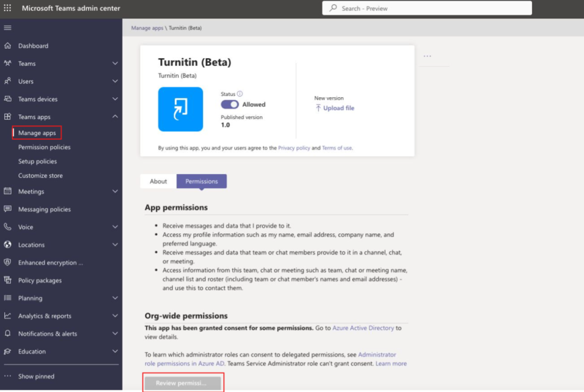
Task: Open the Privacy policy link
Action: point(294,148)
